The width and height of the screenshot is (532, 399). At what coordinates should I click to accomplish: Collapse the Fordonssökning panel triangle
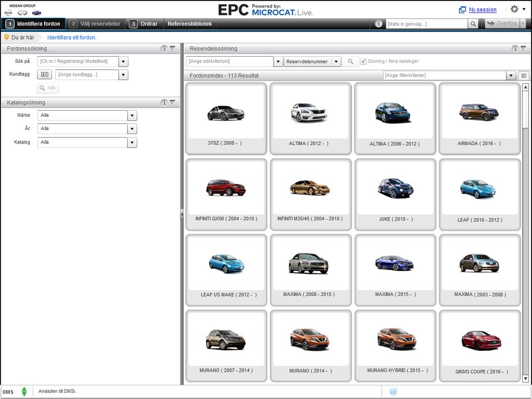172,48
